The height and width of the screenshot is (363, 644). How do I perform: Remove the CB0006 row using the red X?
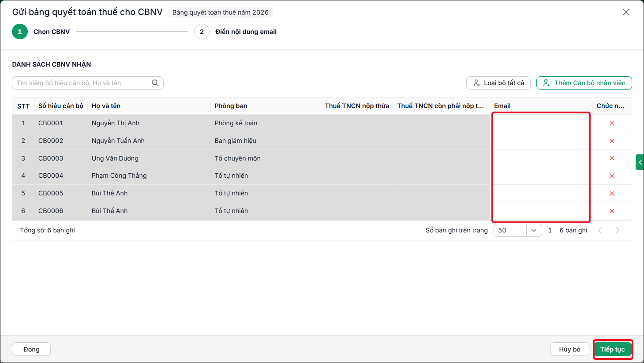tap(612, 211)
